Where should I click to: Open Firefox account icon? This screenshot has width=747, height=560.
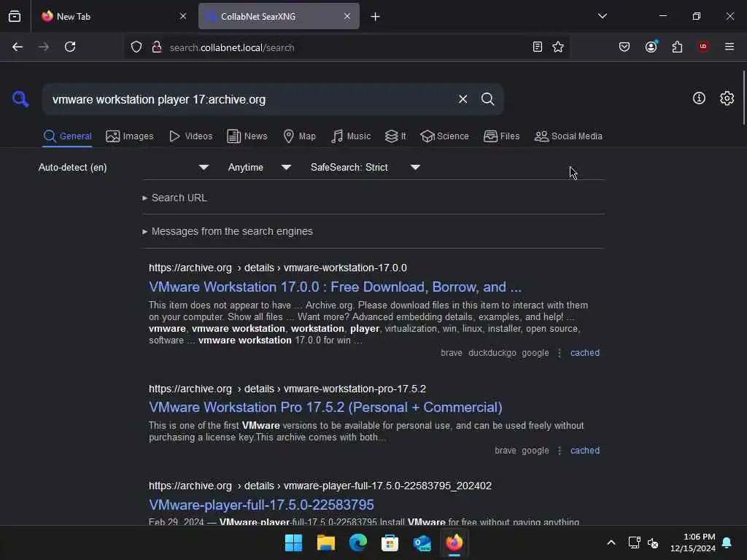click(651, 47)
